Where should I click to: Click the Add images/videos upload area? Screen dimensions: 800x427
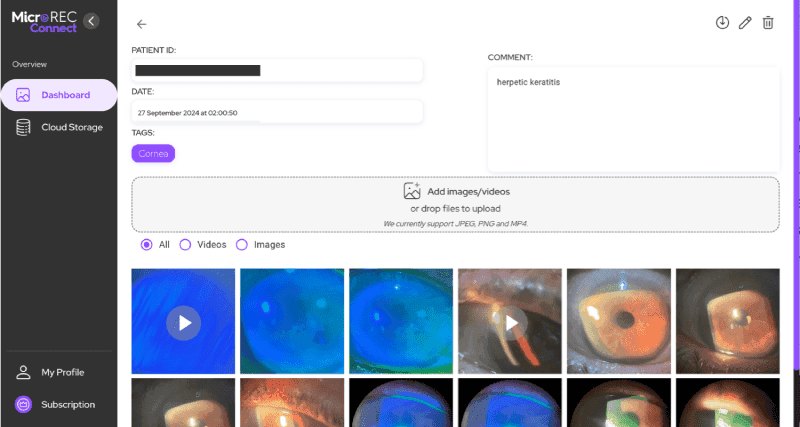click(x=455, y=204)
